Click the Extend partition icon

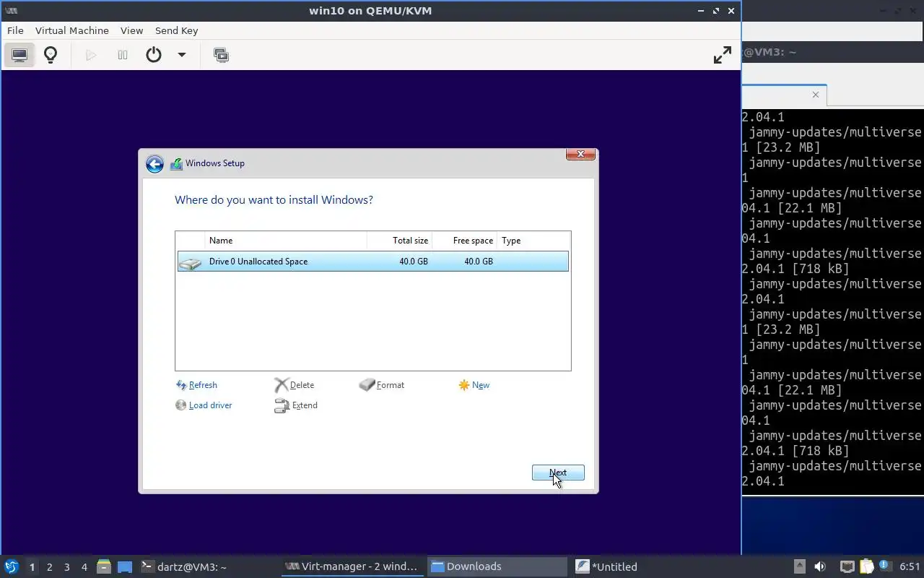pyautogui.click(x=282, y=406)
